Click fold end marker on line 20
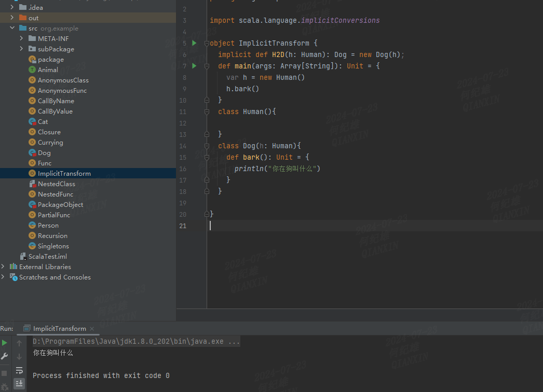The width and height of the screenshot is (543, 392). [207, 214]
